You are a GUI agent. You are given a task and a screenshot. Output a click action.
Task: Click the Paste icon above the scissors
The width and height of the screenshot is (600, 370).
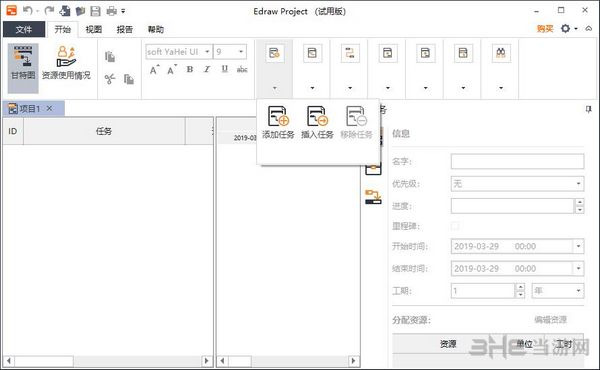click(110, 57)
